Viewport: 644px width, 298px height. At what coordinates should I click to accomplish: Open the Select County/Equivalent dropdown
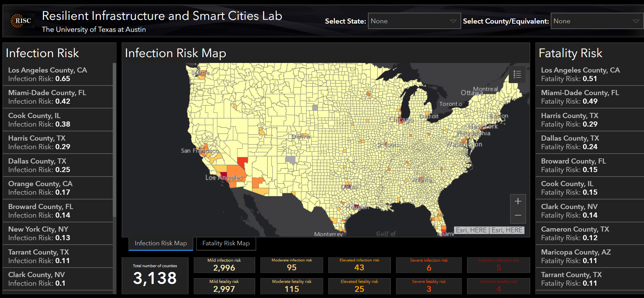pos(597,21)
